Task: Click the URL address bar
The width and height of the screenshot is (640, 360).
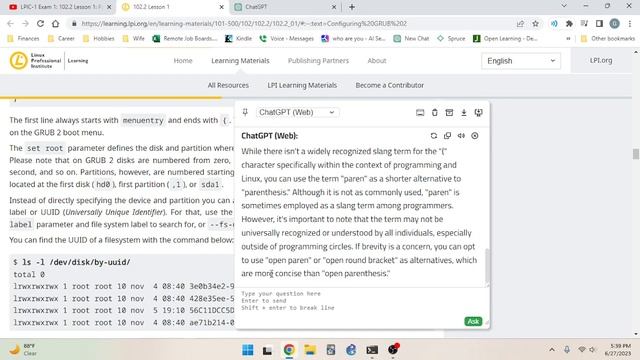Action: 294,24
